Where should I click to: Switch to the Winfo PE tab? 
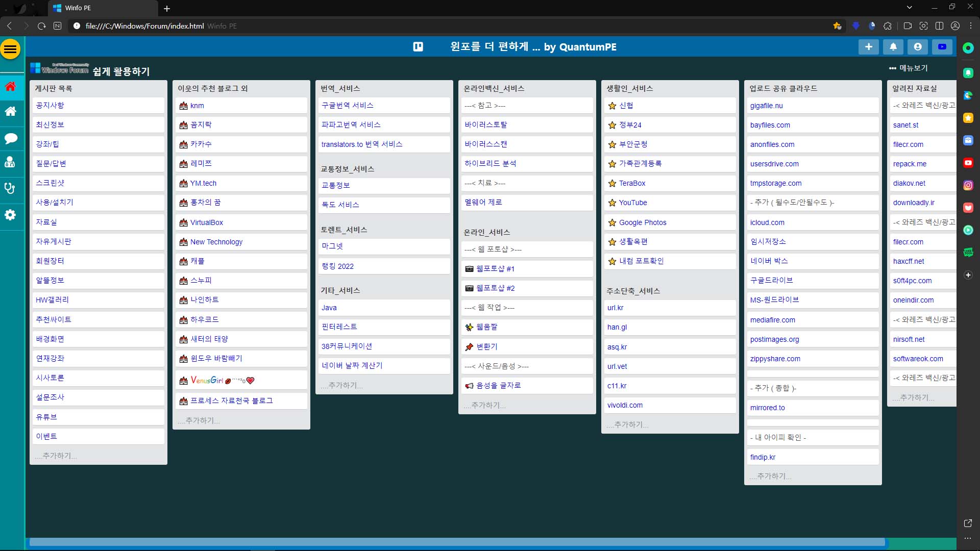click(102, 8)
